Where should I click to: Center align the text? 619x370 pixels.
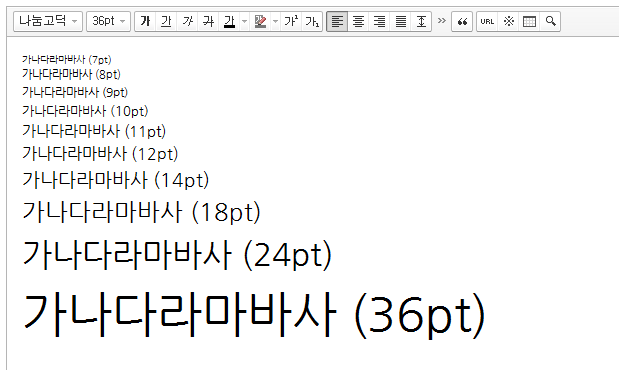coord(358,21)
